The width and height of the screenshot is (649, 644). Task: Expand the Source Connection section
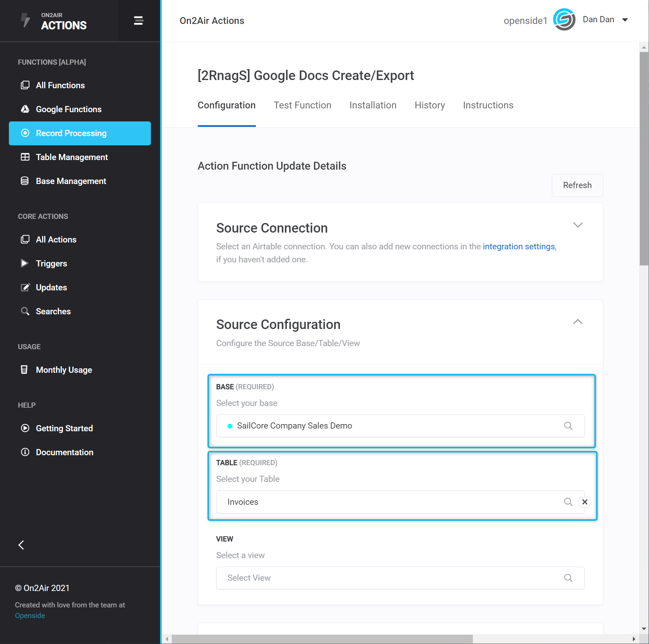pos(578,225)
